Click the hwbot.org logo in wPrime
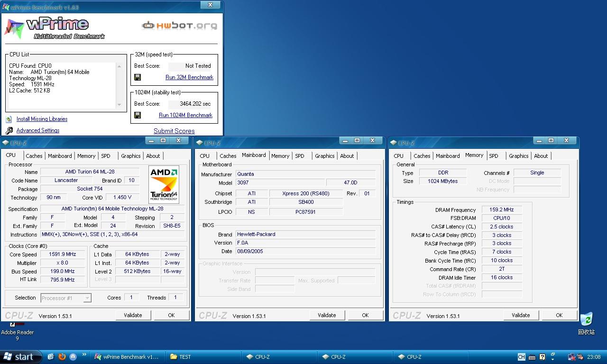Image resolution: width=607 pixels, height=364 pixels. 180,25
